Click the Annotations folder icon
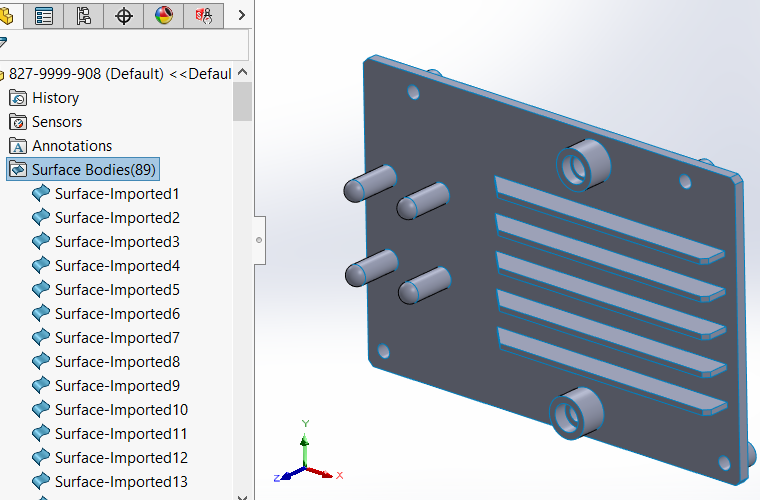 click(x=18, y=146)
